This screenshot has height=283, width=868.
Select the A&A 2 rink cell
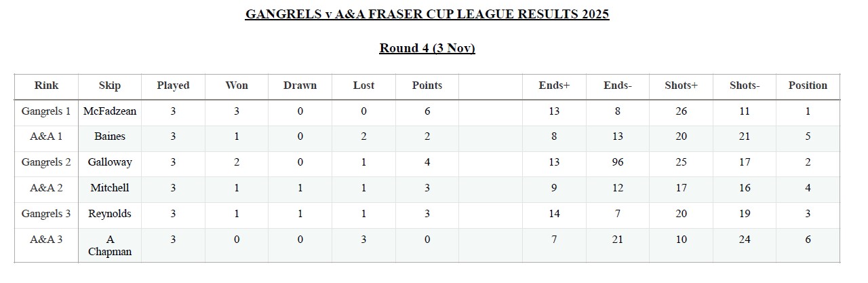46,188
